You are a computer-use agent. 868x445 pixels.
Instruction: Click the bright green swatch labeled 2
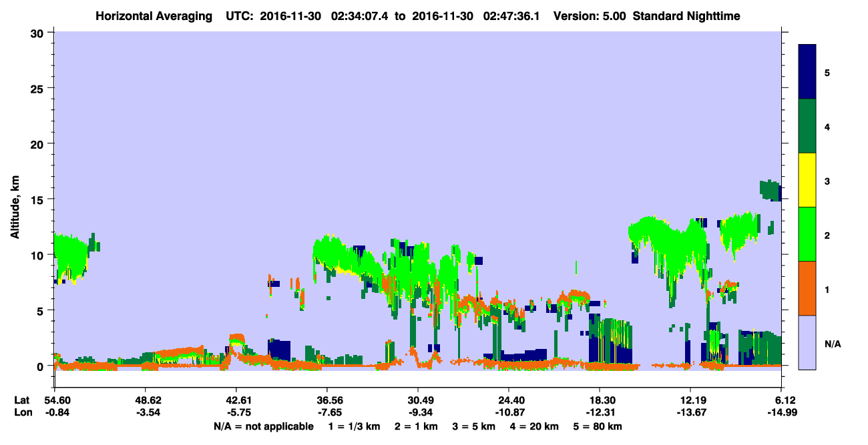[807, 234]
